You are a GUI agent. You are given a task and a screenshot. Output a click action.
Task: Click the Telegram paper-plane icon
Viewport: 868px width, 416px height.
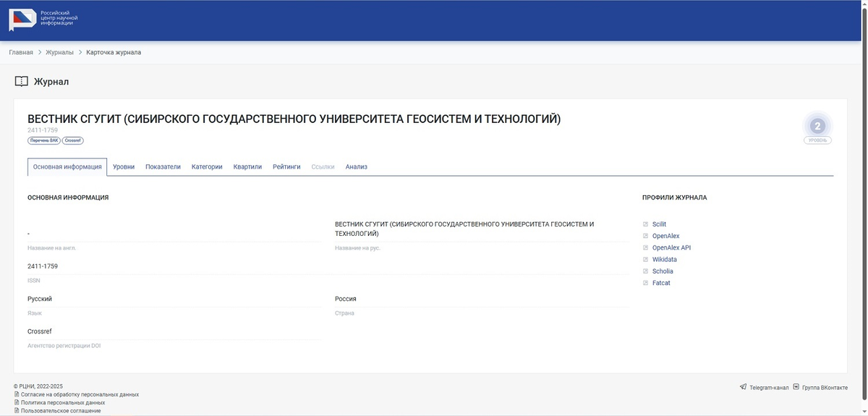tap(743, 387)
